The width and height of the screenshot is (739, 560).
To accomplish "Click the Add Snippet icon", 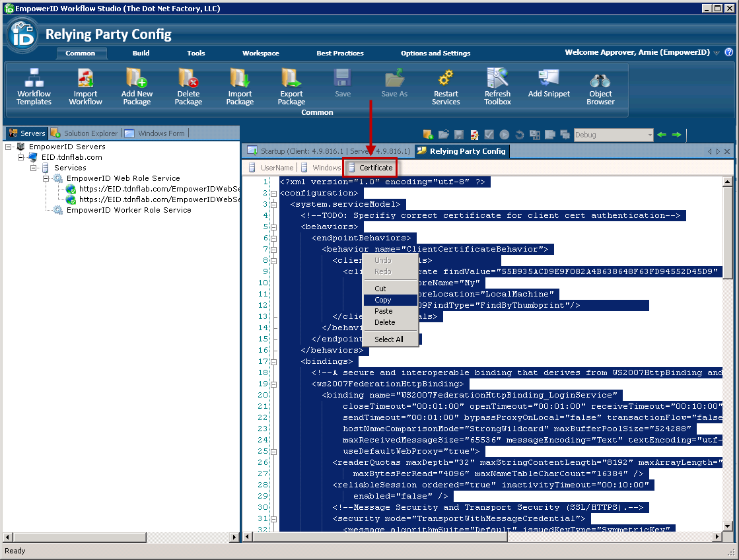I will [x=549, y=79].
